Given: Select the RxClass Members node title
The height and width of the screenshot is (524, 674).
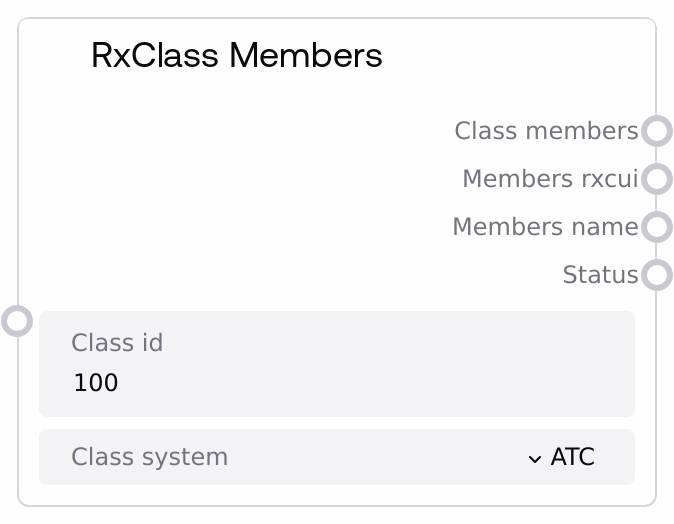Looking at the screenshot, I should tap(236, 55).
